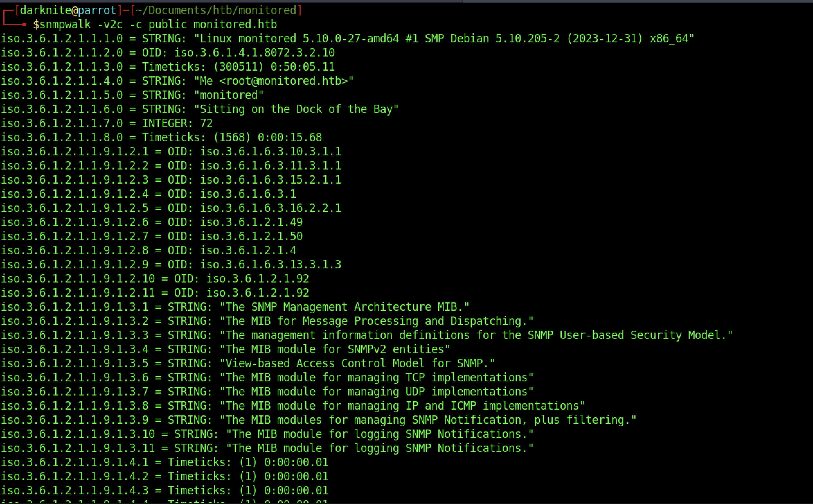
Task: Click the OID iso.3.6.1.6.3.16.2.2.1 value
Action: [x=271, y=208]
